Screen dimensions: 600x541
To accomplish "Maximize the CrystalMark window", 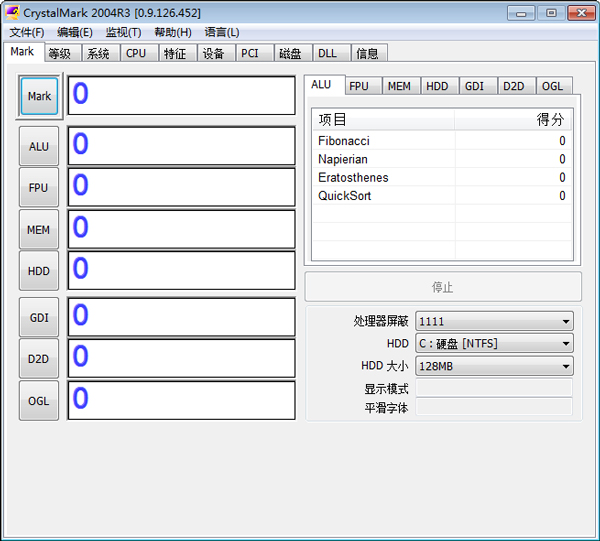I will click(551, 13).
